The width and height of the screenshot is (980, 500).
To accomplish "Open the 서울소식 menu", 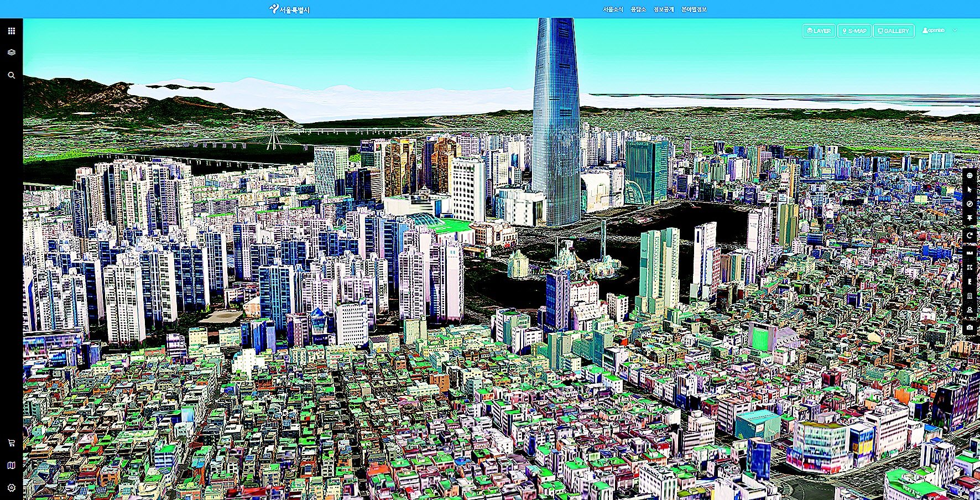I will coord(613,9).
